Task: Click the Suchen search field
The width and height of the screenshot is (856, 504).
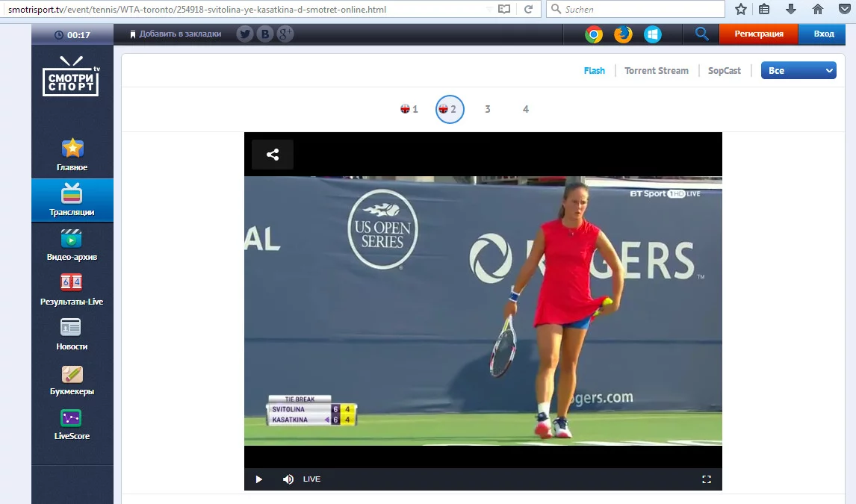Action: coord(636,9)
